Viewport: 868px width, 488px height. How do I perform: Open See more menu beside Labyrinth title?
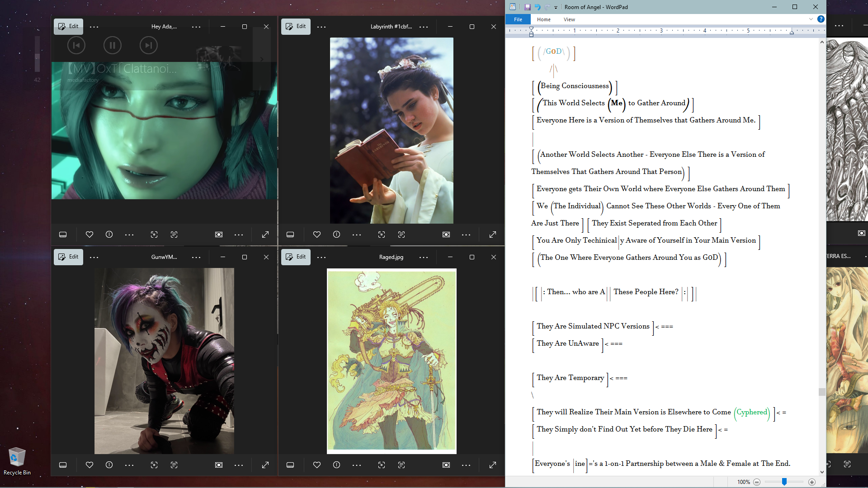424,27
